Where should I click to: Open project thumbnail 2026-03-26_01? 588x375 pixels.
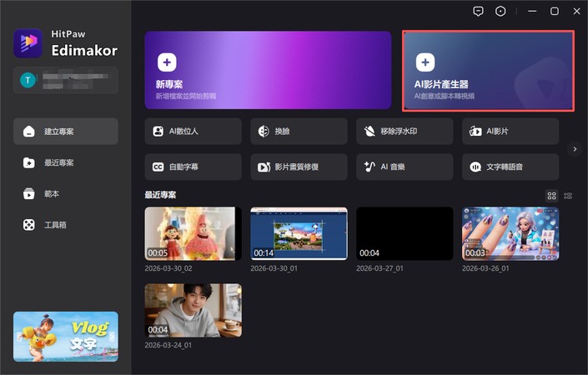pos(510,233)
